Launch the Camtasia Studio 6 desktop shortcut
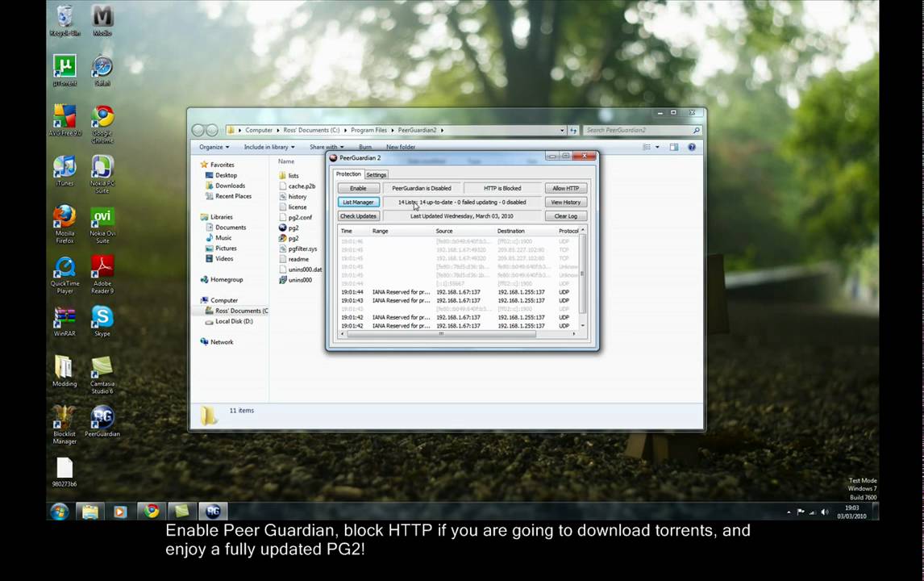Image resolution: width=924 pixels, height=581 pixels. point(102,375)
